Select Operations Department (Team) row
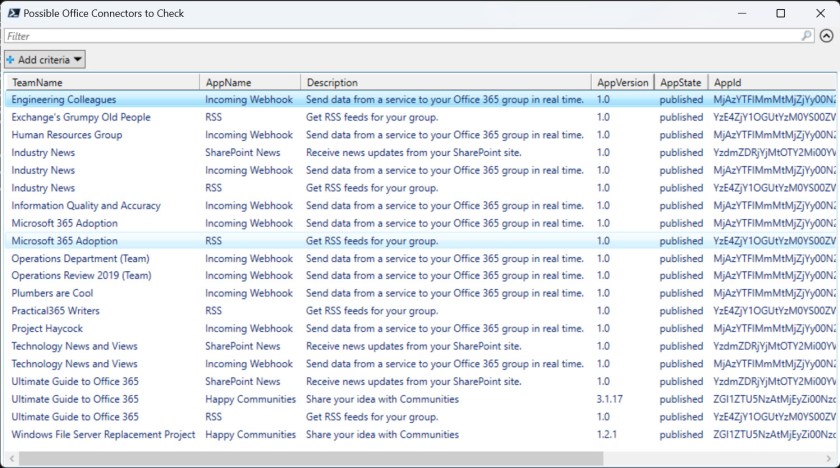Screen dimensions: 840x468 pos(421,259)
